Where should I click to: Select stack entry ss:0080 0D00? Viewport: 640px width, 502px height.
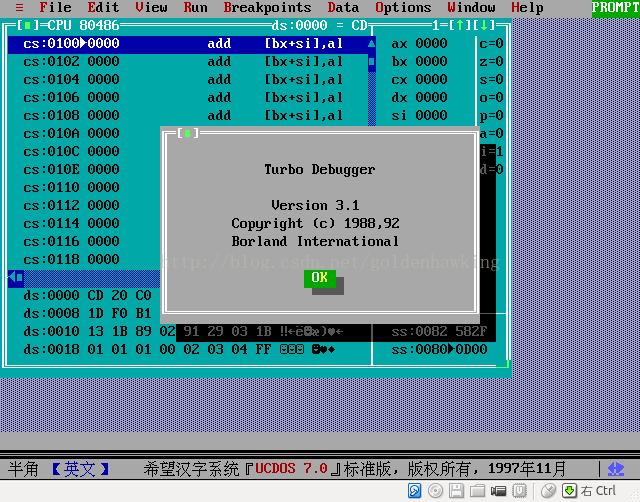pyautogui.click(x=439, y=349)
